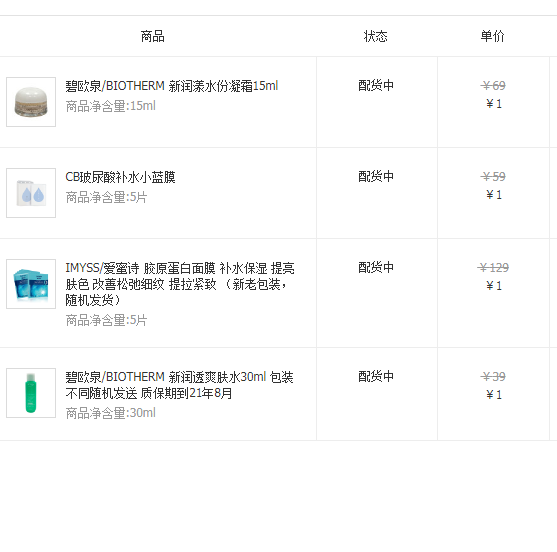
Task: Click 配货中 status of the IMYSS mask
Action: click(x=376, y=267)
